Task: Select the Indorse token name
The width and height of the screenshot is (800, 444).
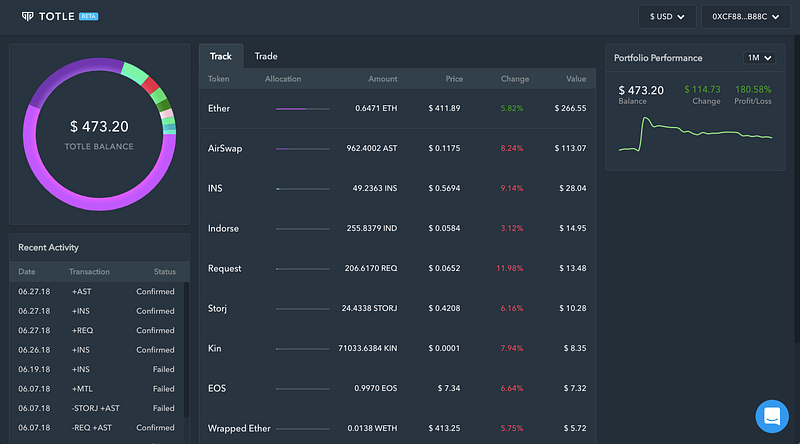Action: pyautogui.click(x=223, y=228)
